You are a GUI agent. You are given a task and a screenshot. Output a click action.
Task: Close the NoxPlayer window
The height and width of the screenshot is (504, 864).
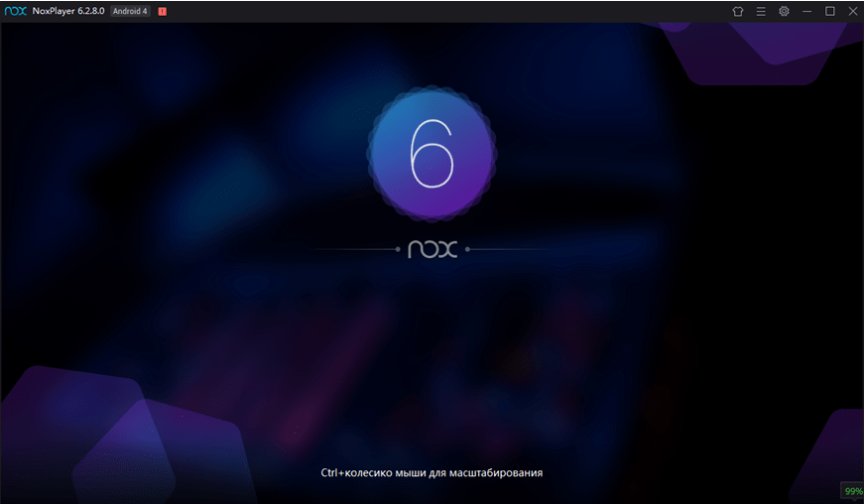tap(852, 11)
